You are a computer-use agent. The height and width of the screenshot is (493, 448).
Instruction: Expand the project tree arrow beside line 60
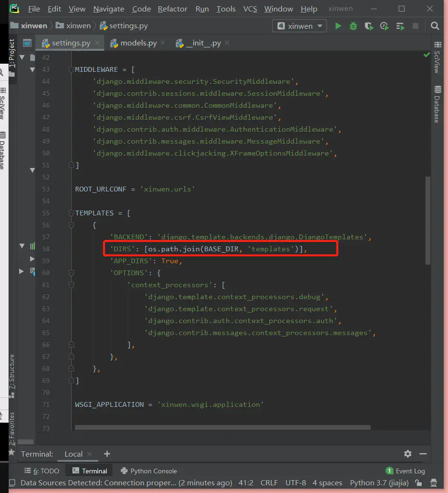point(22,271)
